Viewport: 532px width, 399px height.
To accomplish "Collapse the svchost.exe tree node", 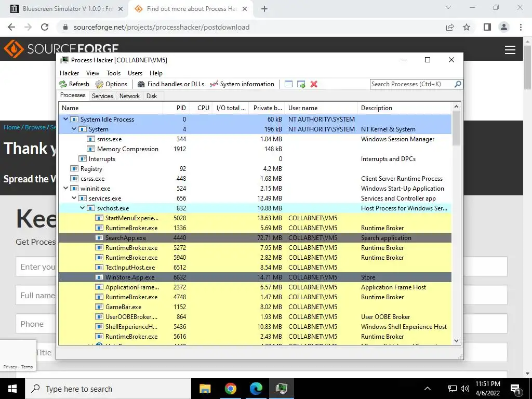I will pyautogui.click(x=83, y=208).
